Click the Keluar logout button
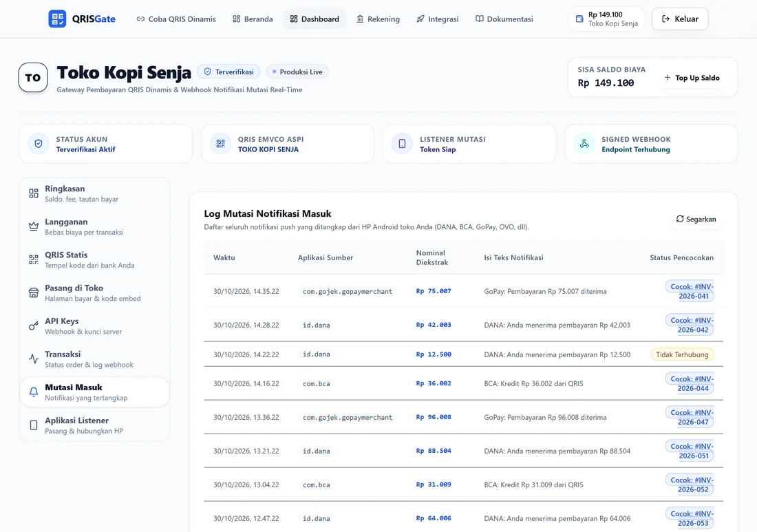Screen dimensions: 757x532 (x=680, y=19)
